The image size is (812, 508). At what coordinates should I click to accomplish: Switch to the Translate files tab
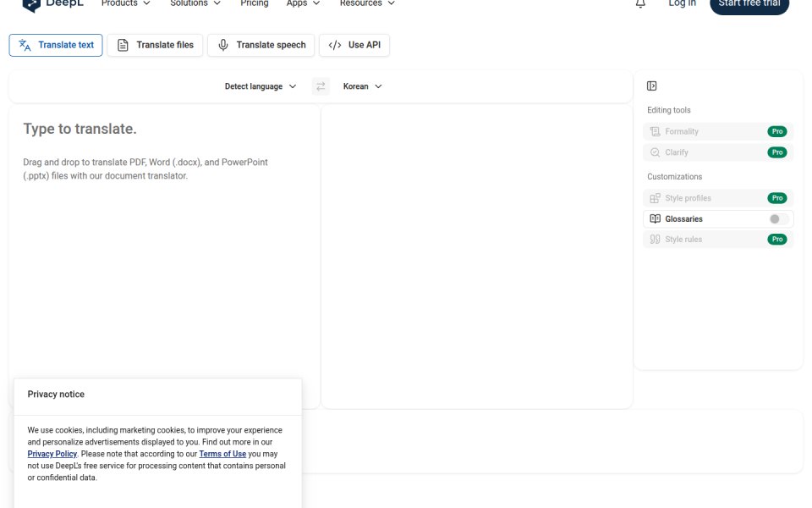coord(155,45)
